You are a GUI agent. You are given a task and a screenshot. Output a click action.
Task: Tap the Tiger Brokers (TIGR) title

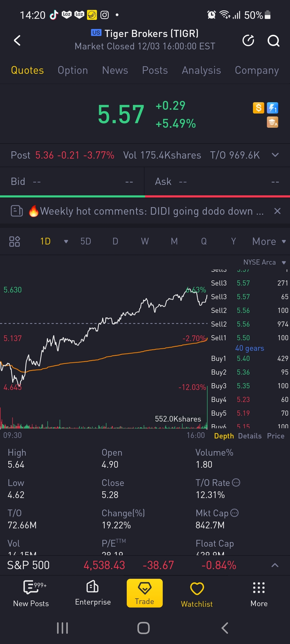[x=151, y=34]
